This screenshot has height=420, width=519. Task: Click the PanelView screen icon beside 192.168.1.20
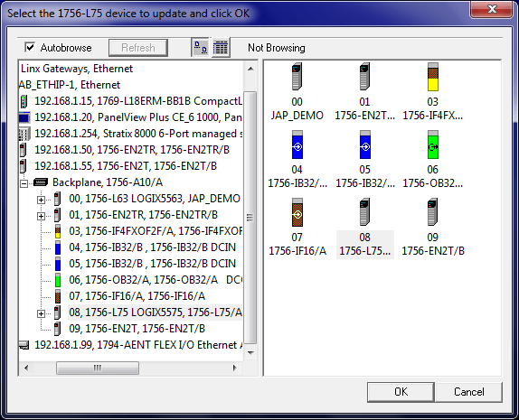pos(24,117)
